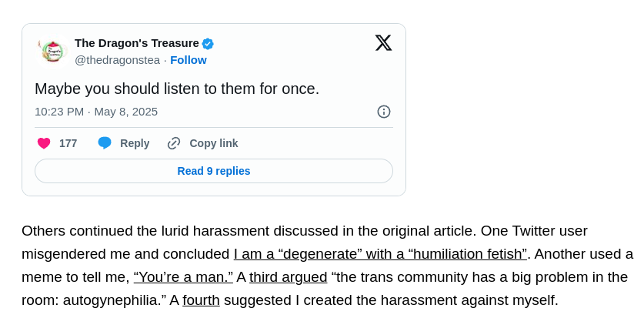Click the blue verified badge icon

[x=208, y=44]
